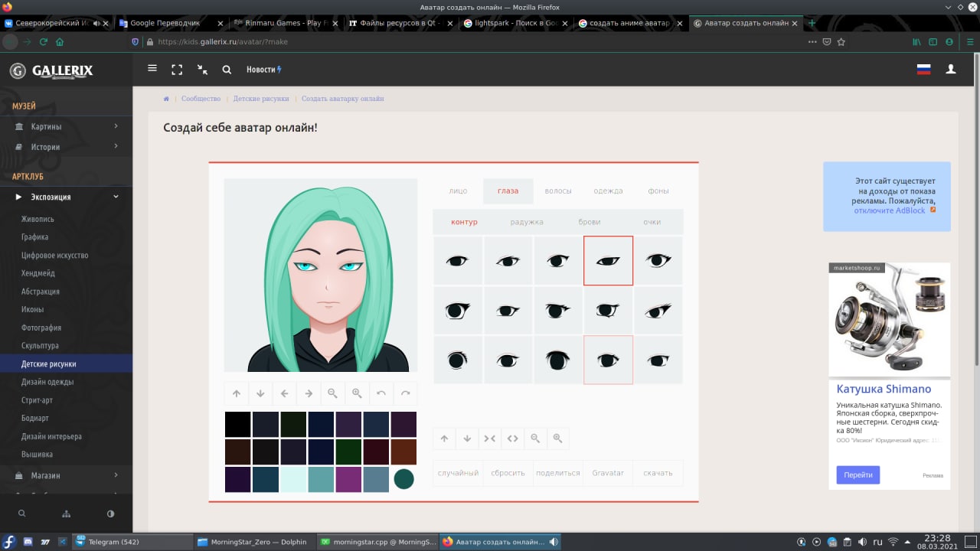
Task: Click the hamburger menu icon in header
Action: click(152, 69)
